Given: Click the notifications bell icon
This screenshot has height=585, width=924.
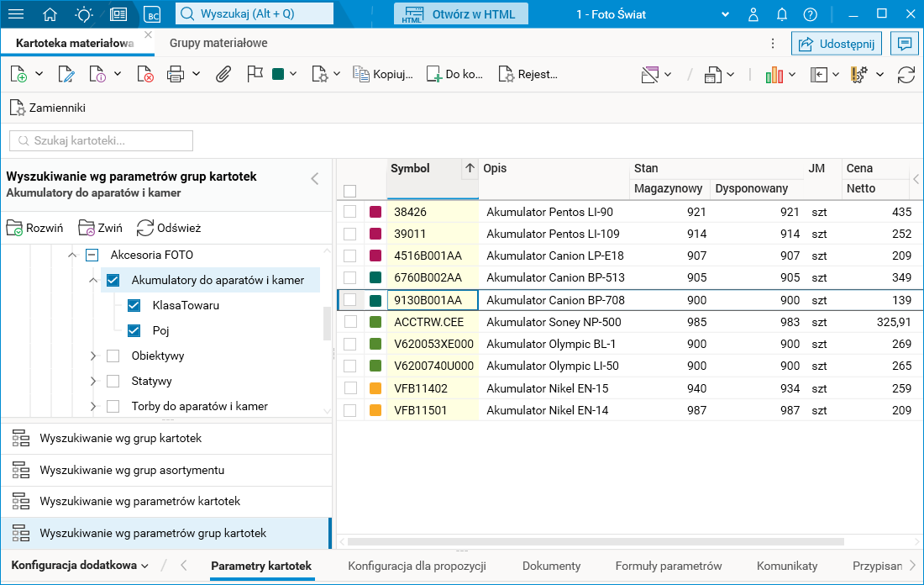Looking at the screenshot, I should (782, 14).
